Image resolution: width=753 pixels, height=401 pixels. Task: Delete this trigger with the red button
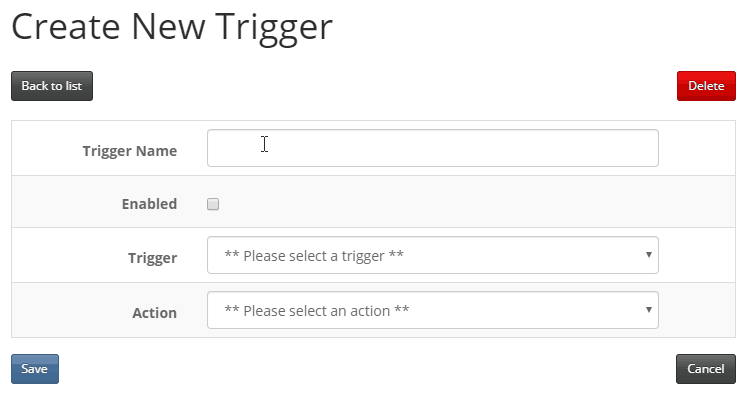(706, 86)
